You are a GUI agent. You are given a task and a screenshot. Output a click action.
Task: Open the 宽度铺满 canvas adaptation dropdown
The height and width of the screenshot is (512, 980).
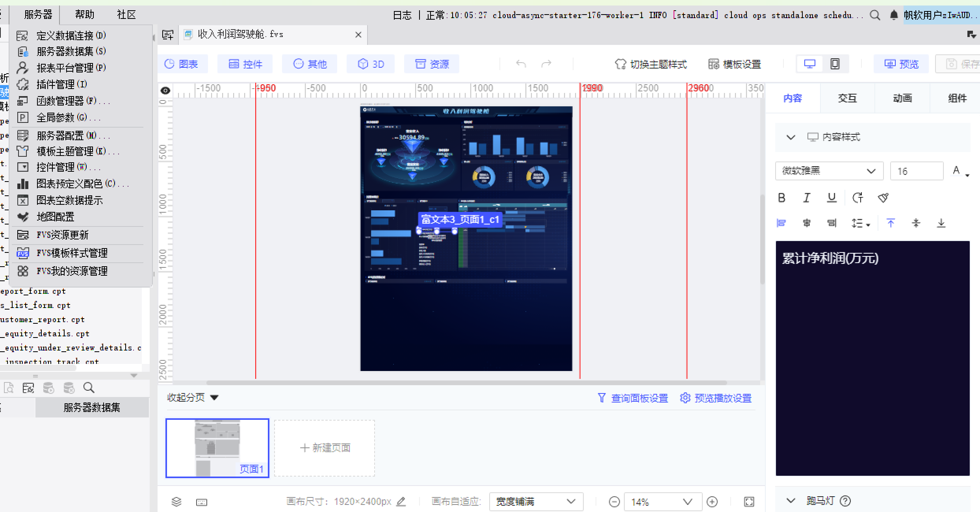point(536,502)
